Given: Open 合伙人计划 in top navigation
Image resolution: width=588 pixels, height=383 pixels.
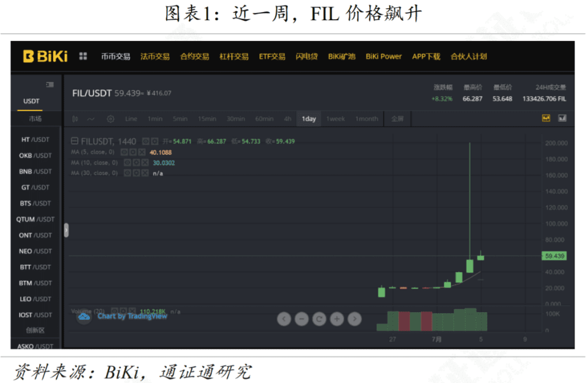Looking at the screenshot, I should [469, 56].
